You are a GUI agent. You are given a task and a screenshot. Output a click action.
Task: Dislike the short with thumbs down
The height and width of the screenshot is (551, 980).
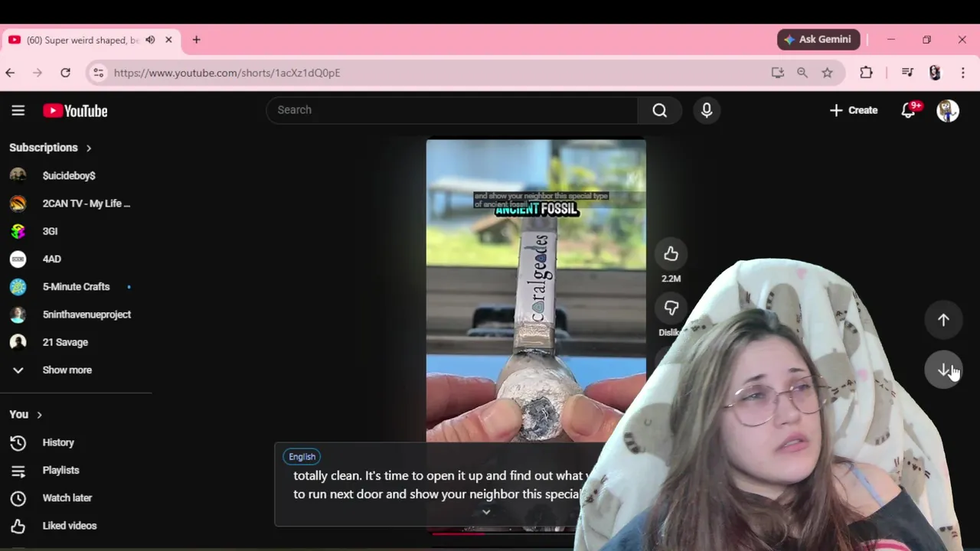(x=671, y=308)
